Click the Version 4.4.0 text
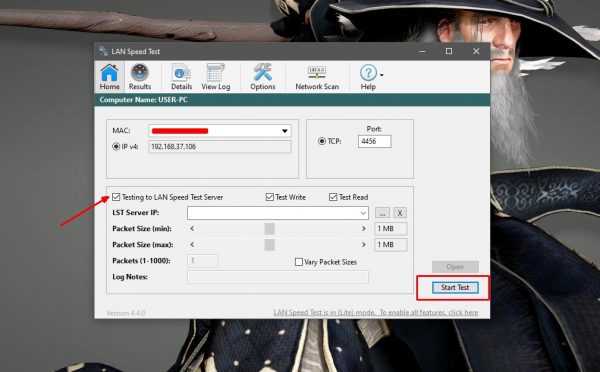The width and height of the screenshot is (600, 372). click(126, 313)
